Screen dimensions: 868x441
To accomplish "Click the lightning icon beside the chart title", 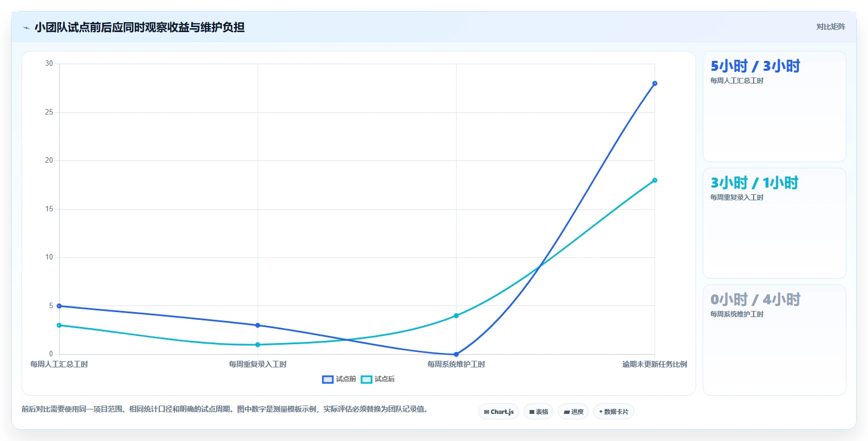I will 26,28.
